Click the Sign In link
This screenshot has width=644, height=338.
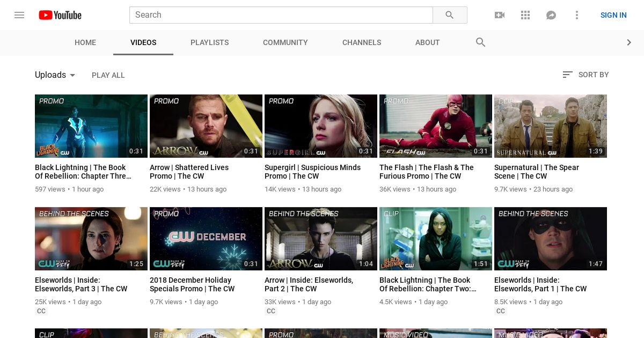pos(613,15)
